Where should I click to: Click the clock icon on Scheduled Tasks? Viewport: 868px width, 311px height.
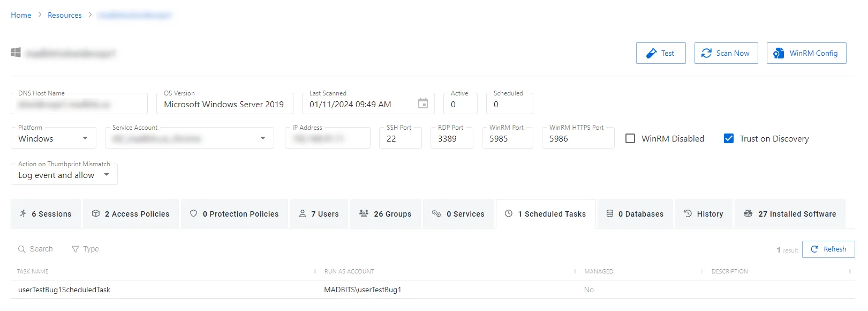coord(509,213)
